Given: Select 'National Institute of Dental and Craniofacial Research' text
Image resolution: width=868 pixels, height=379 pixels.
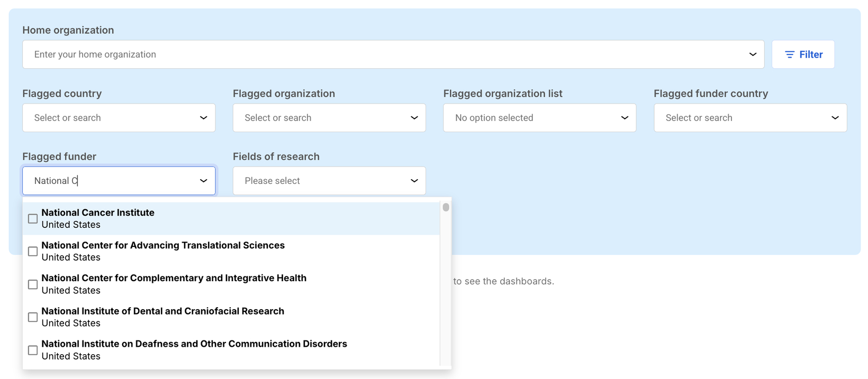Looking at the screenshot, I should [163, 311].
